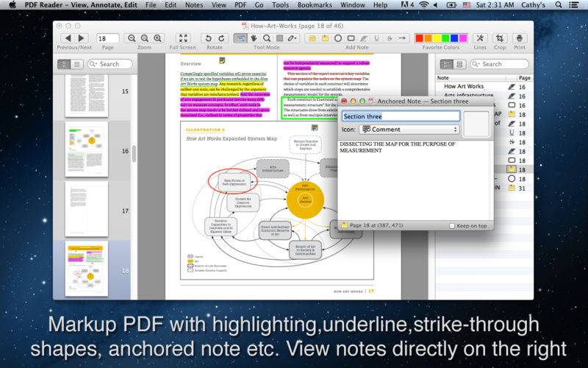Screen dimensions: 588x368
Task: Select the gray square select tool
Action: pyautogui.click(x=280, y=38)
